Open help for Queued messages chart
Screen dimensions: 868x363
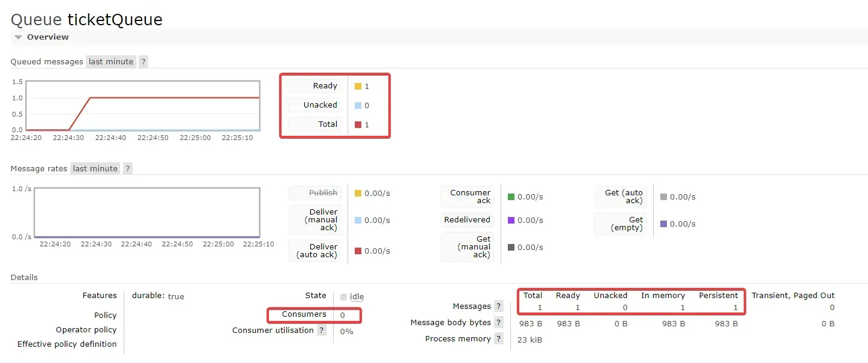(143, 61)
